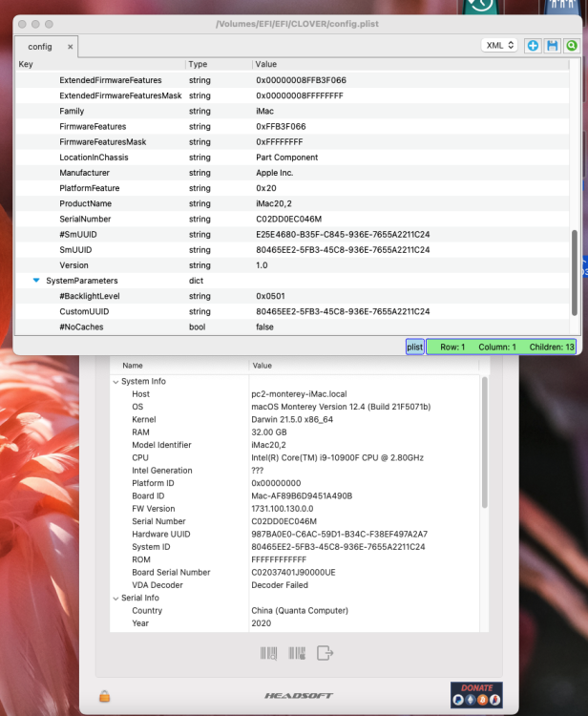
Task: Click the Country row
Action: 295,611
